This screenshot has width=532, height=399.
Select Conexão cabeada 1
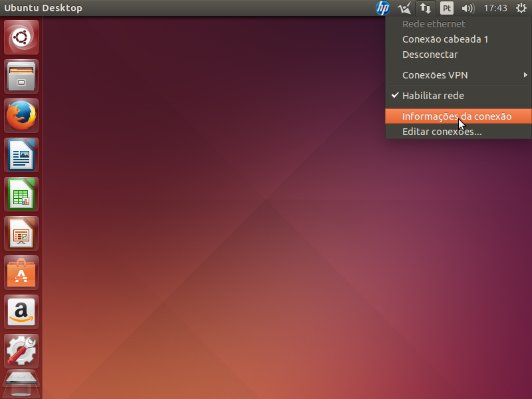pos(445,39)
